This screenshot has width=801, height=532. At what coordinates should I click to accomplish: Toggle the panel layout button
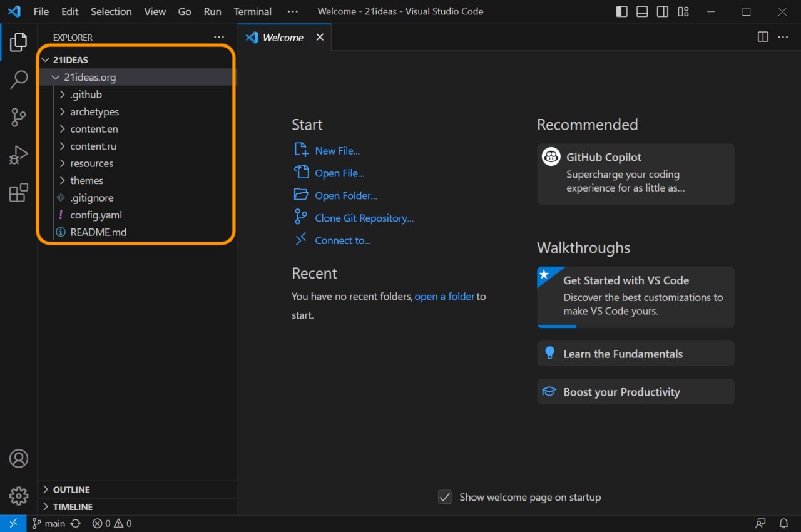tap(642, 12)
